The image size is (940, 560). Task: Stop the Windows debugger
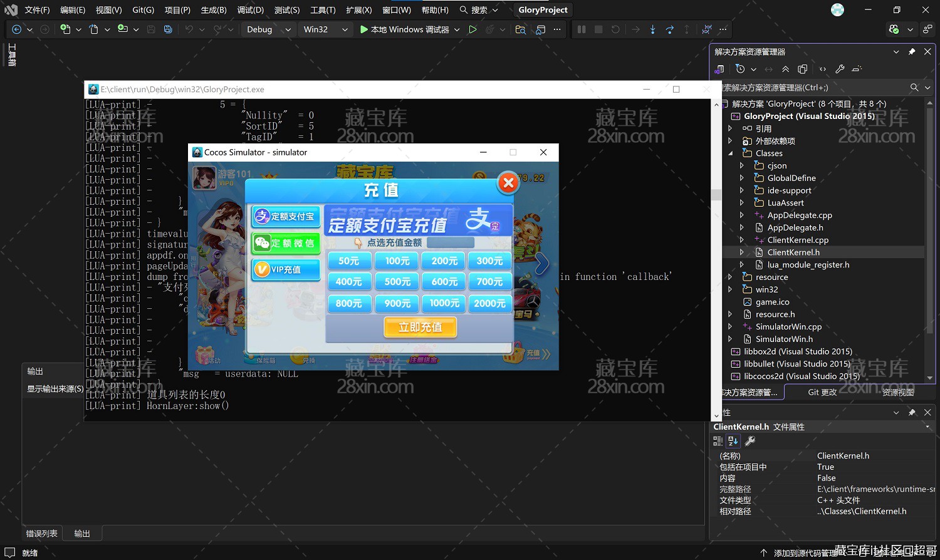point(597,29)
